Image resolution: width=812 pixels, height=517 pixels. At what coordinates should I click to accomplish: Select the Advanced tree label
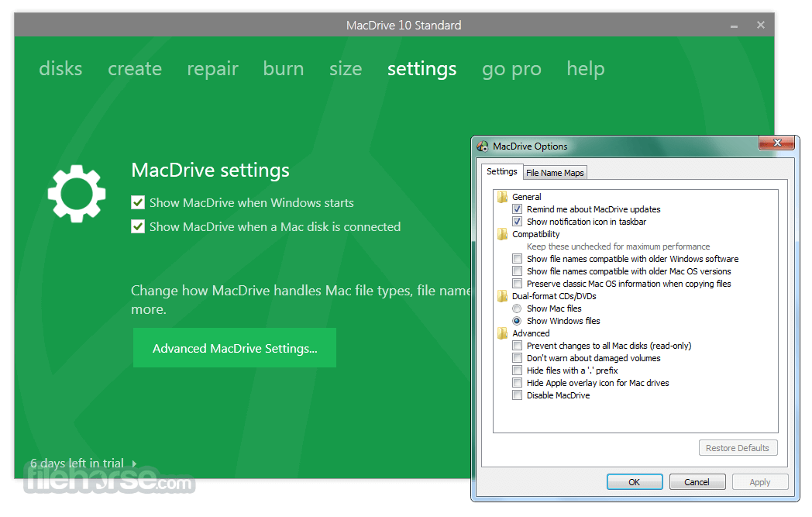(531, 333)
